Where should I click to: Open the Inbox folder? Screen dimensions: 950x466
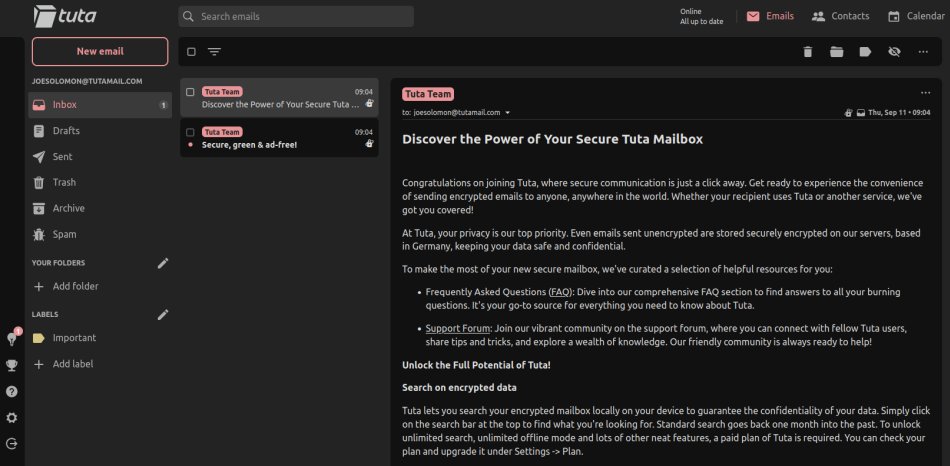pyautogui.click(x=100, y=105)
